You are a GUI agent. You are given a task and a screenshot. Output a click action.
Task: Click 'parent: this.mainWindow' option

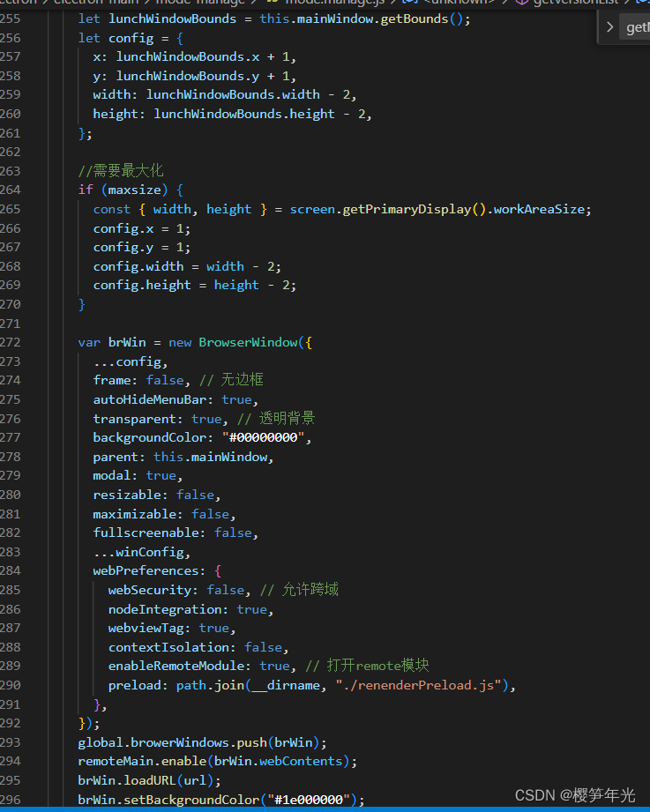point(180,457)
